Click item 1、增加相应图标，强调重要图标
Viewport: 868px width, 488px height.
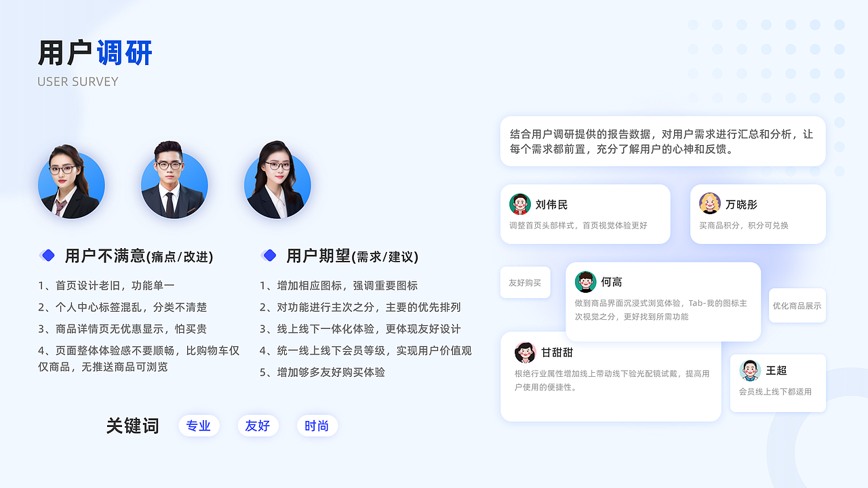[x=339, y=285]
